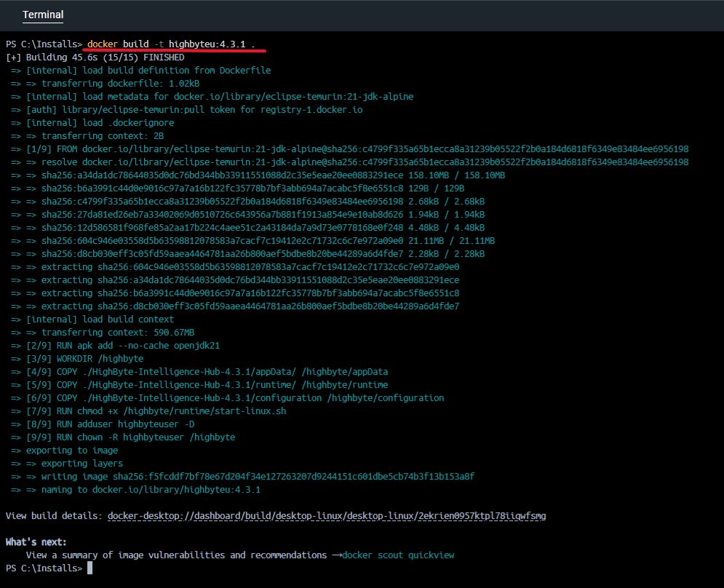This screenshot has width=724, height=588.
Task: Click the underlined docker build command
Action: click(171, 44)
